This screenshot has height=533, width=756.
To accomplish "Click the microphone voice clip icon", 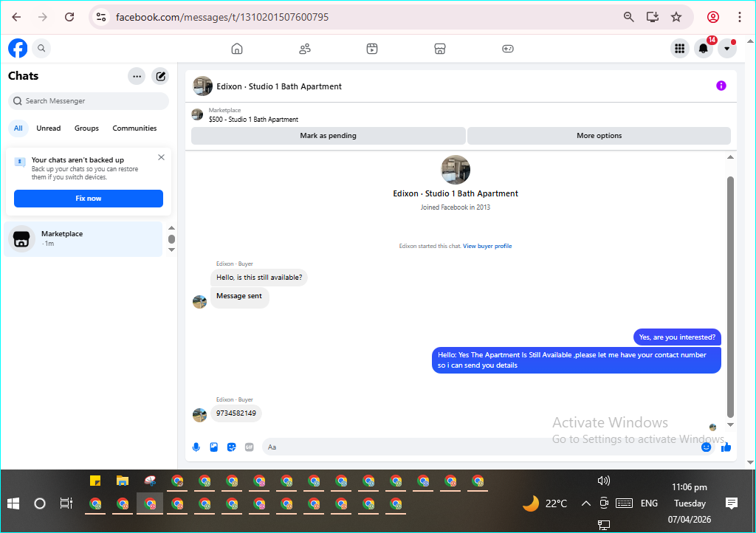I will click(196, 447).
